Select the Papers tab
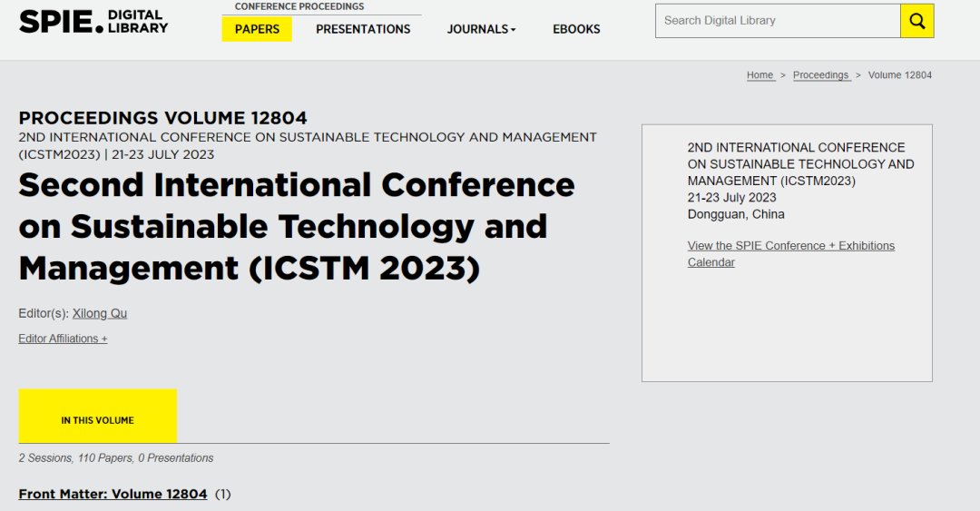 [257, 29]
